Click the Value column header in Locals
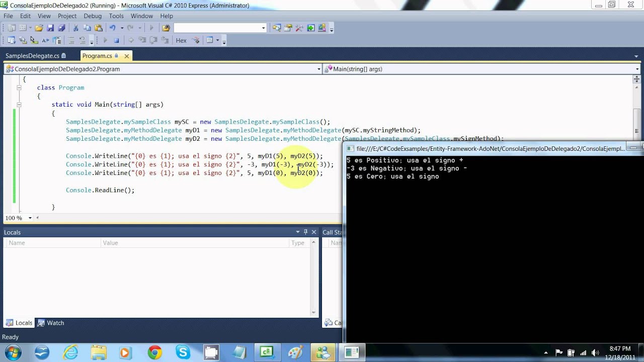644x362 pixels. (x=194, y=243)
